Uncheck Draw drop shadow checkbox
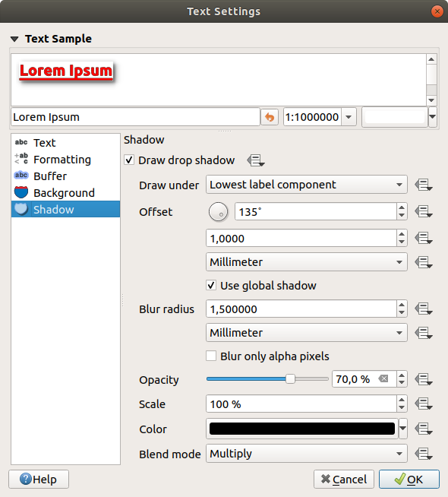The image size is (448, 497). pos(129,160)
